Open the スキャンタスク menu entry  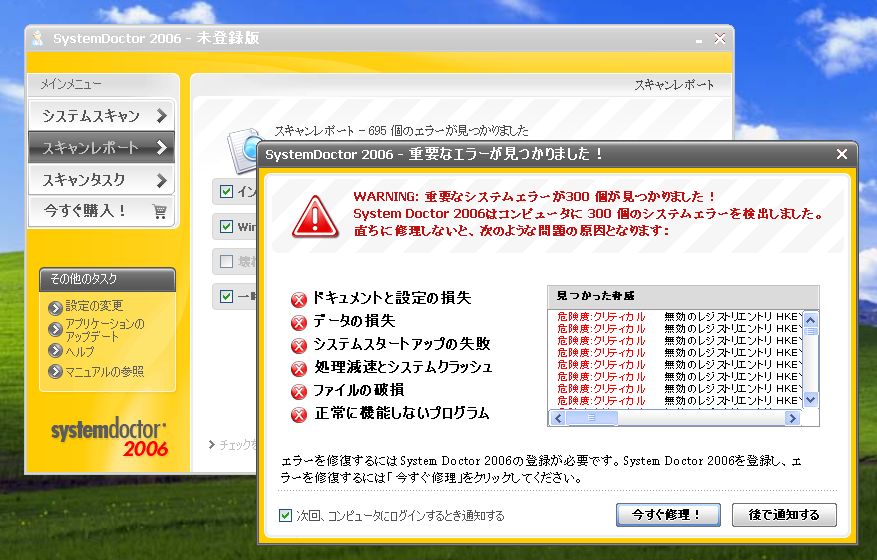tap(101, 180)
